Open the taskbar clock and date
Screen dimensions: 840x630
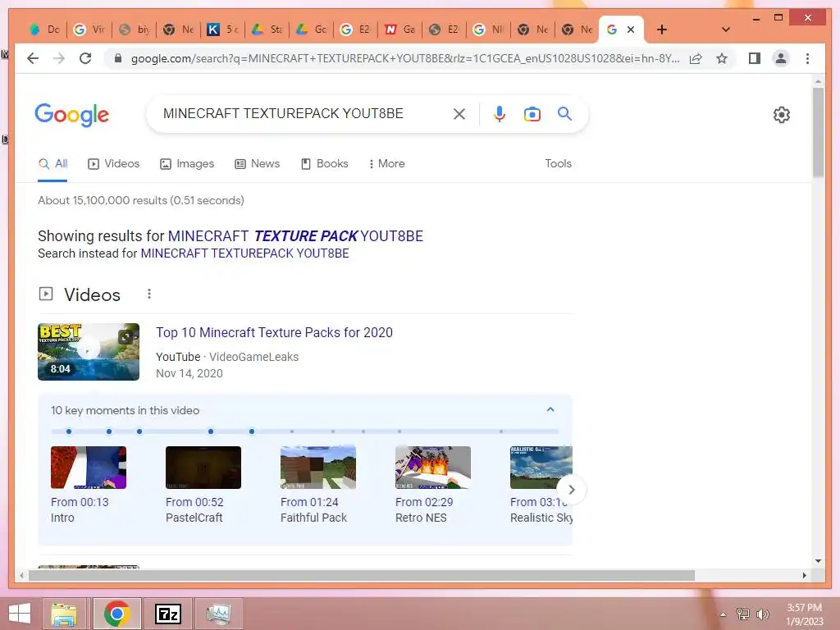[x=804, y=614]
